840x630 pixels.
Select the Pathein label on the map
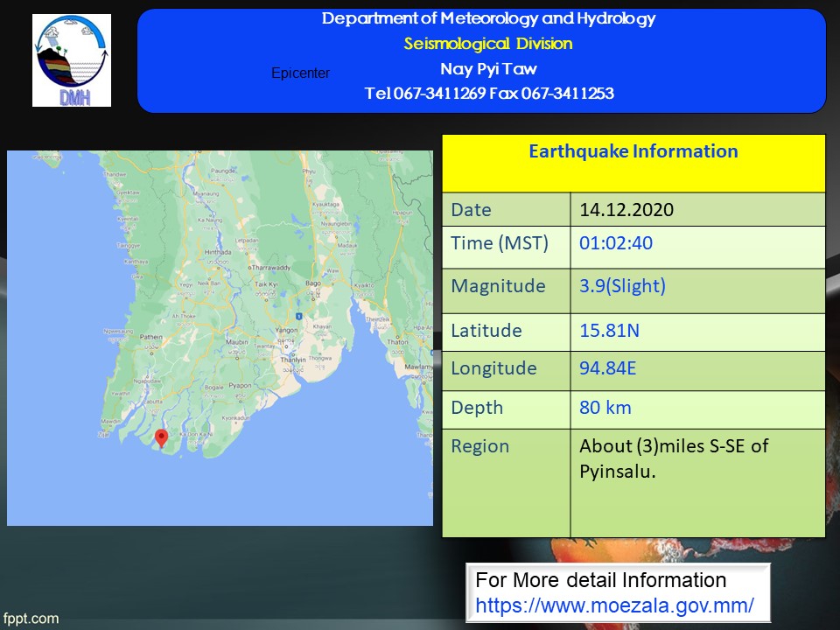[151, 336]
